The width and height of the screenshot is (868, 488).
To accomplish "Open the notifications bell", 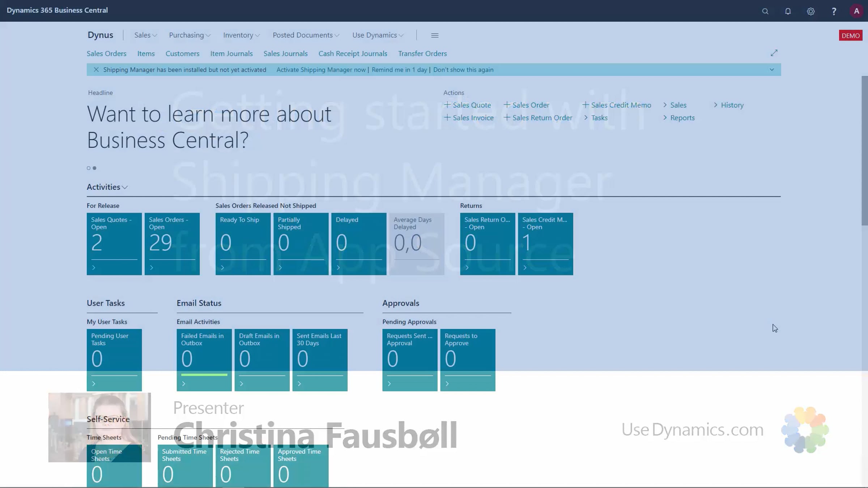I will [788, 11].
